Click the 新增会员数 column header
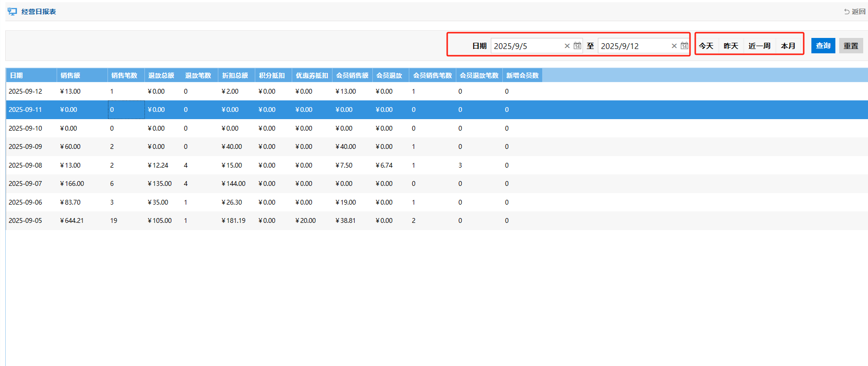Screen dimensions: 868x366 point(522,75)
